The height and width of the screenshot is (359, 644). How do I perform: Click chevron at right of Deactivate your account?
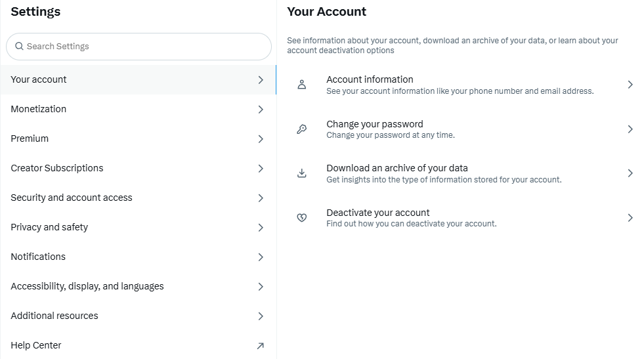(630, 218)
